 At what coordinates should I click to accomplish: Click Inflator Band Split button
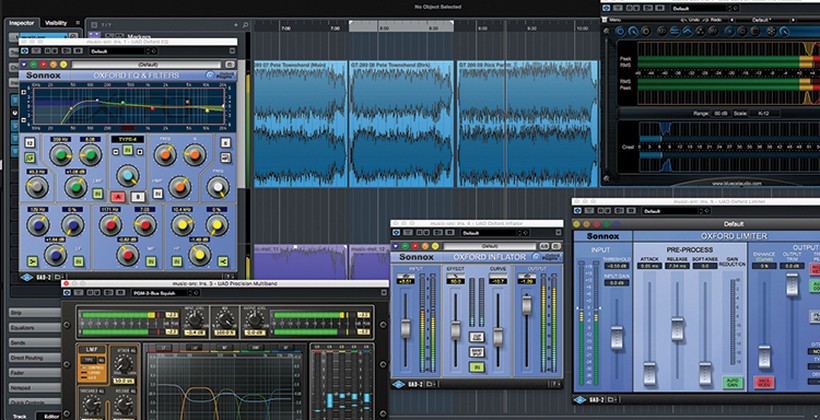(476, 352)
